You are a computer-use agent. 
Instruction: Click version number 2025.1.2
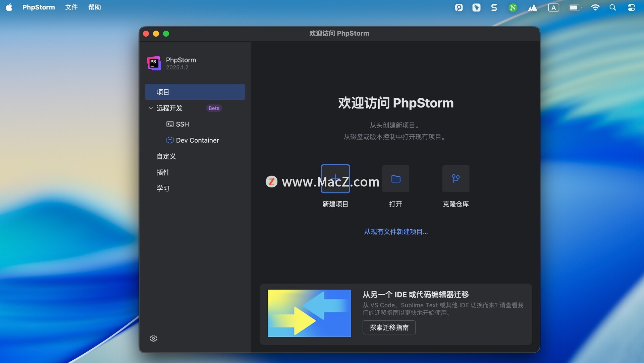point(177,67)
